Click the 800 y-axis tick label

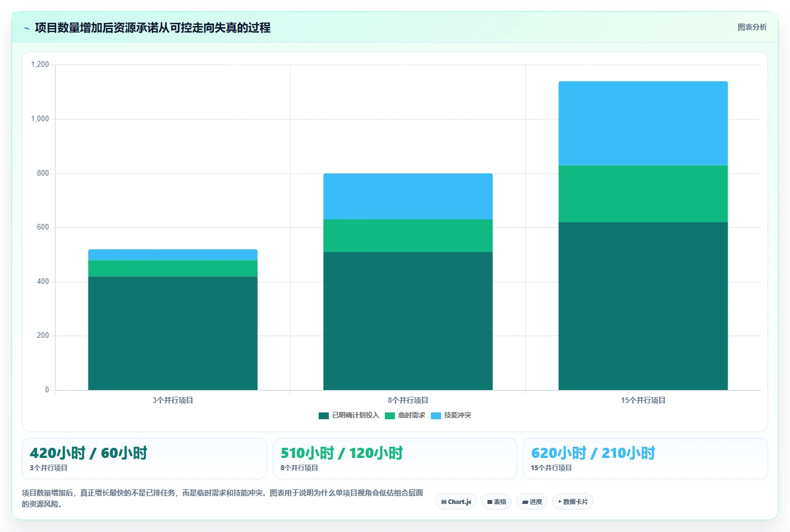tap(43, 173)
